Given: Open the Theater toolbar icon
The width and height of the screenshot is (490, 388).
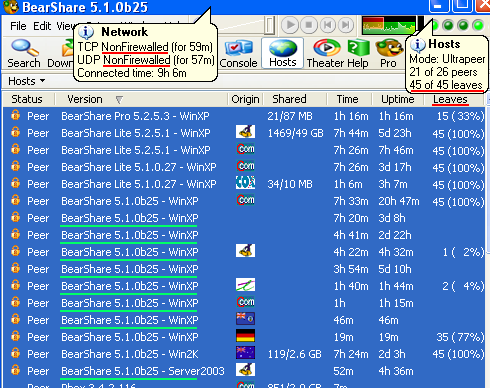Looking at the screenshot, I should (x=326, y=48).
